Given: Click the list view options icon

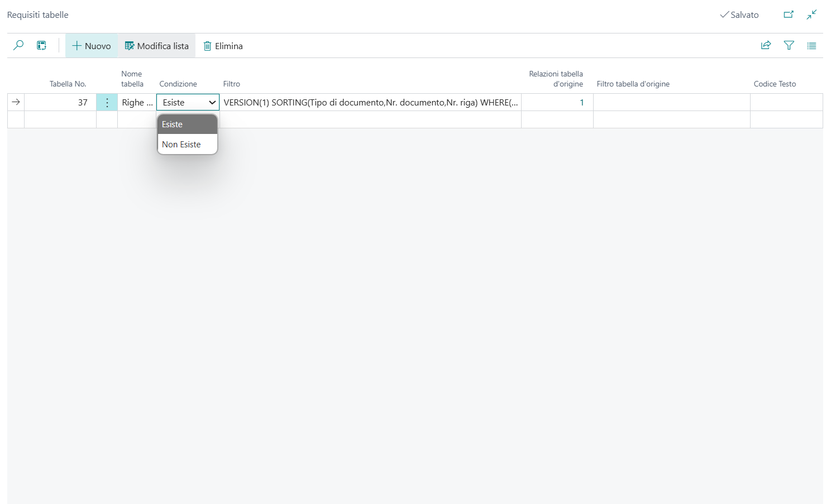Looking at the screenshot, I should 811,45.
